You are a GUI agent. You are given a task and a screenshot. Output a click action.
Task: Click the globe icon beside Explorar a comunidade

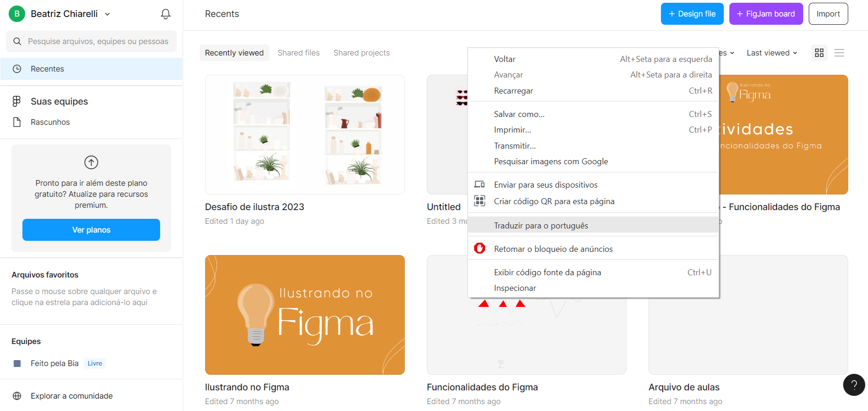pos(17,395)
